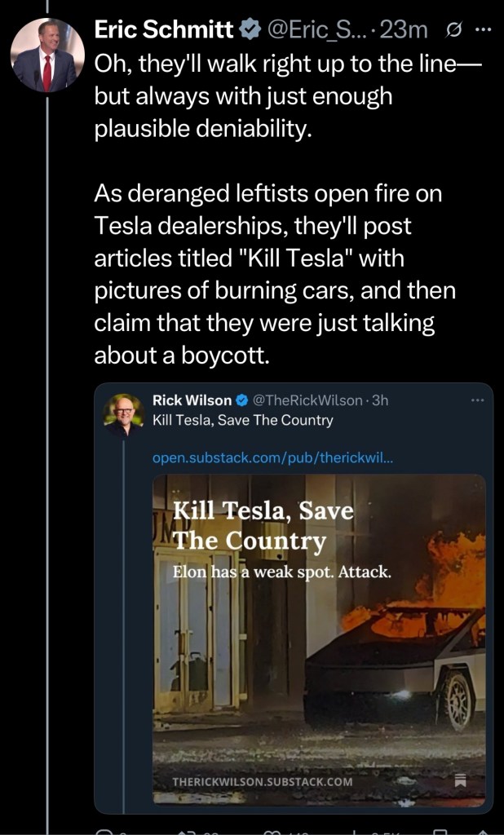Screen dimensions: 504x835
Task: Click Rick Wilson's blue verified checkmark
Action: pyautogui.click(x=242, y=400)
